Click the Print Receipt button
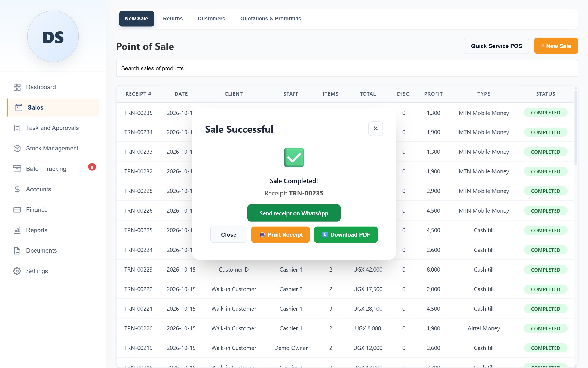Viewport: 588px width, 368px height. 280,235
